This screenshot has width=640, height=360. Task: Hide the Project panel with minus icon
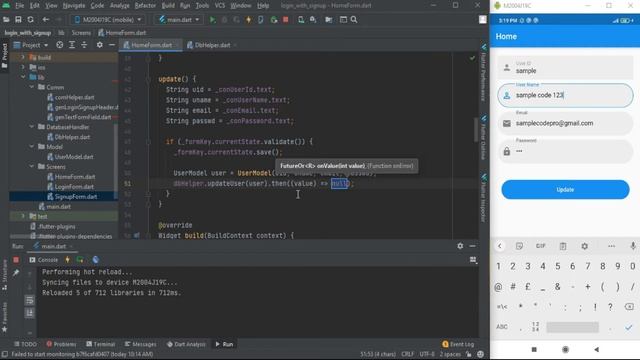(x=112, y=45)
